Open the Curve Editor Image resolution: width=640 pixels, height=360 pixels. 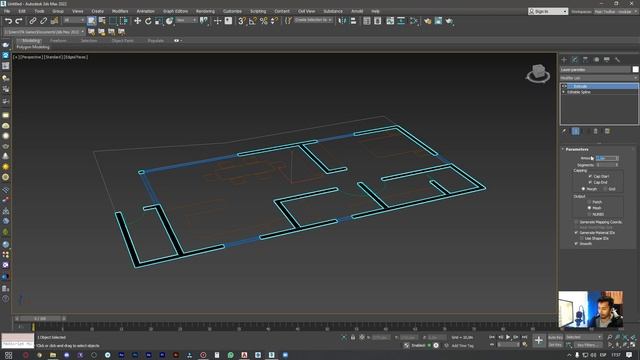tap(390, 20)
